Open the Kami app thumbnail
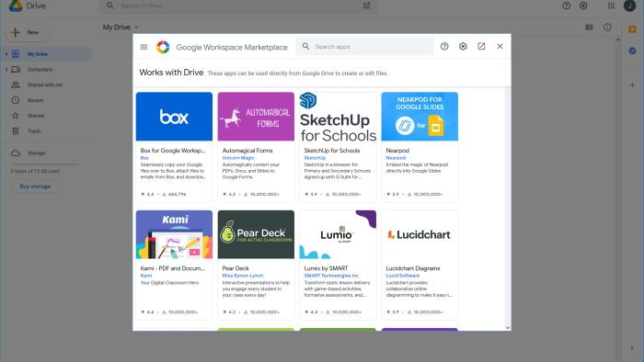The width and height of the screenshot is (644, 362). (x=174, y=234)
